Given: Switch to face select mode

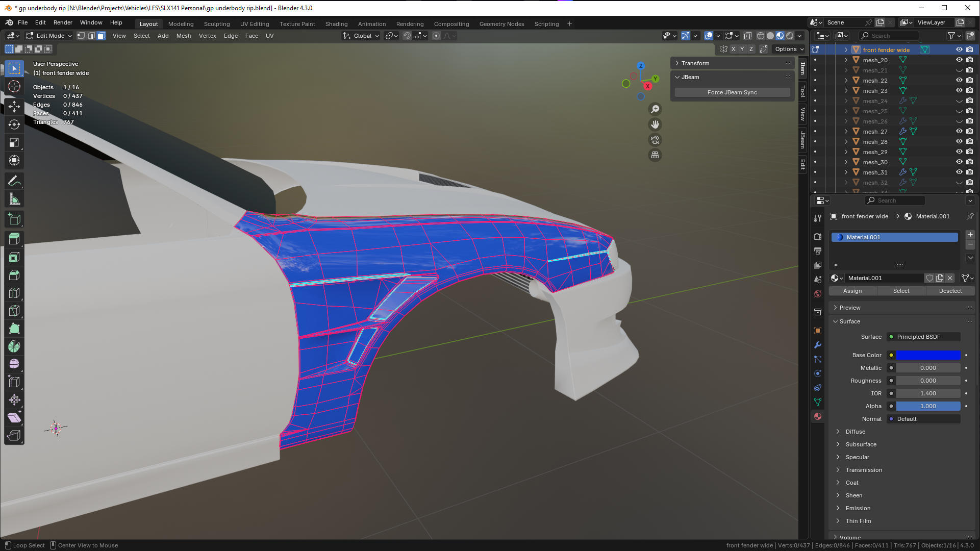Looking at the screenshot, I should click(x=101, y=36).
